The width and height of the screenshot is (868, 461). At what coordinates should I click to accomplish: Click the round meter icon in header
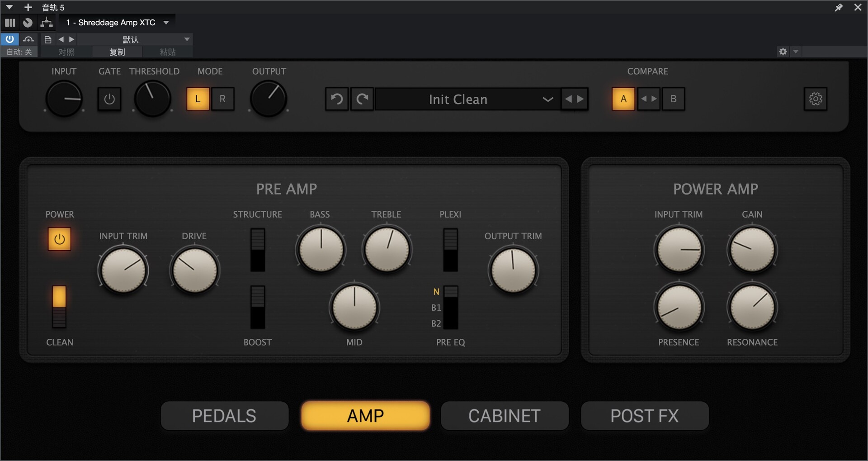(28, 23)
